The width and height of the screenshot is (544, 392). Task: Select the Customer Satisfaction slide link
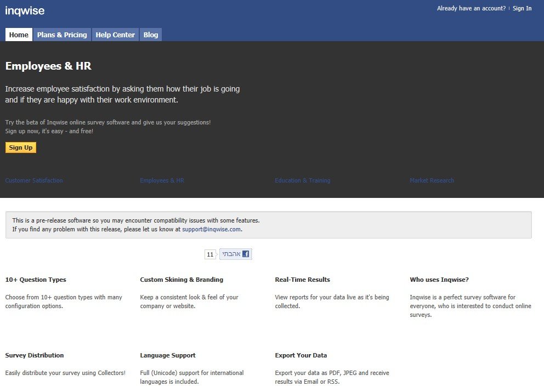tap(34, 180)
